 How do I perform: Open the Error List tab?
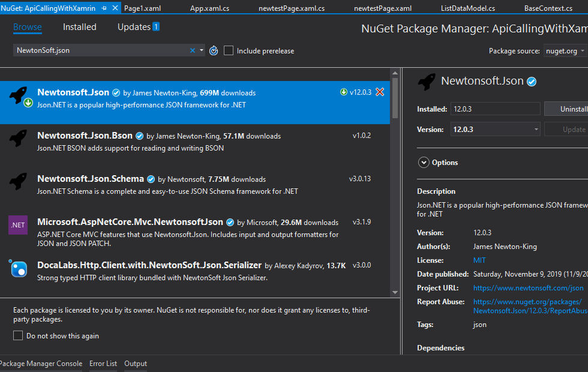(103, 364)
